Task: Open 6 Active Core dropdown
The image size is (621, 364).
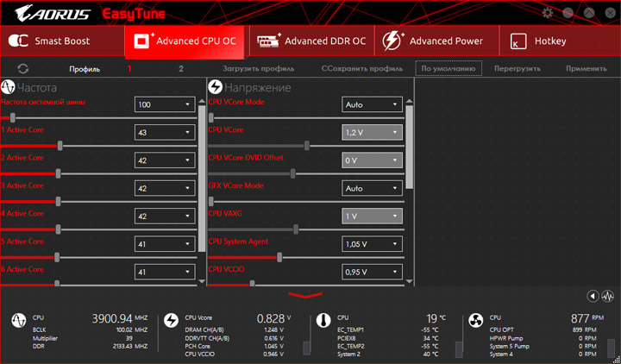Action: click(x=165, y=272)
